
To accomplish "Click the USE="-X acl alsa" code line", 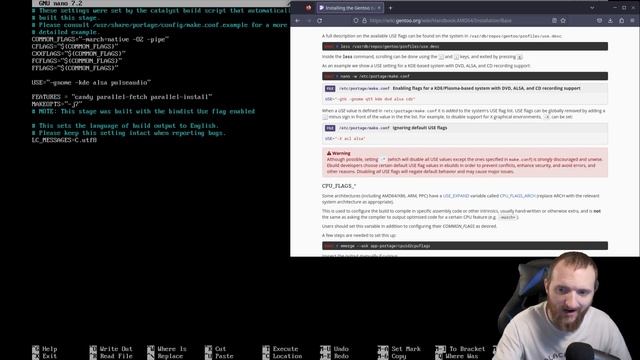I will click(345, 139).
